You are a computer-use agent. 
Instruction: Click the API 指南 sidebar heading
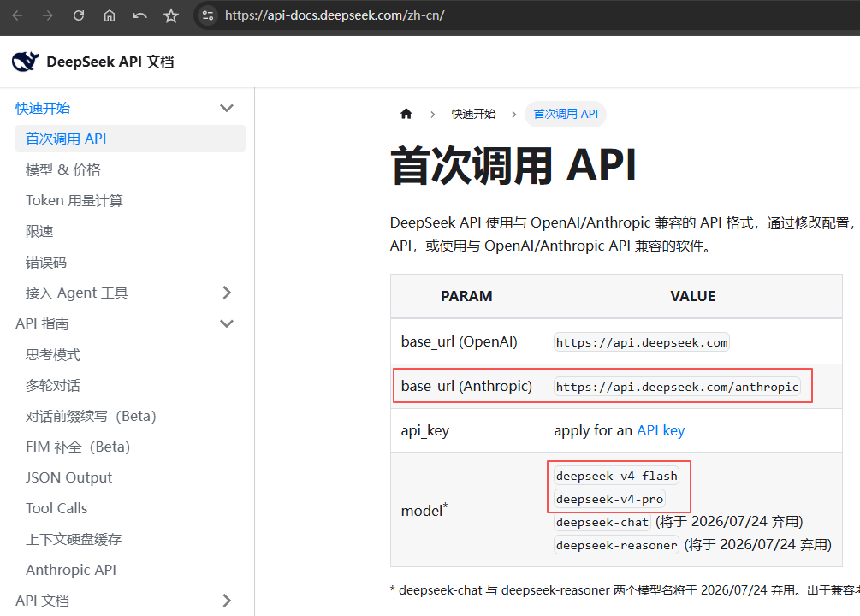[42, 323]
